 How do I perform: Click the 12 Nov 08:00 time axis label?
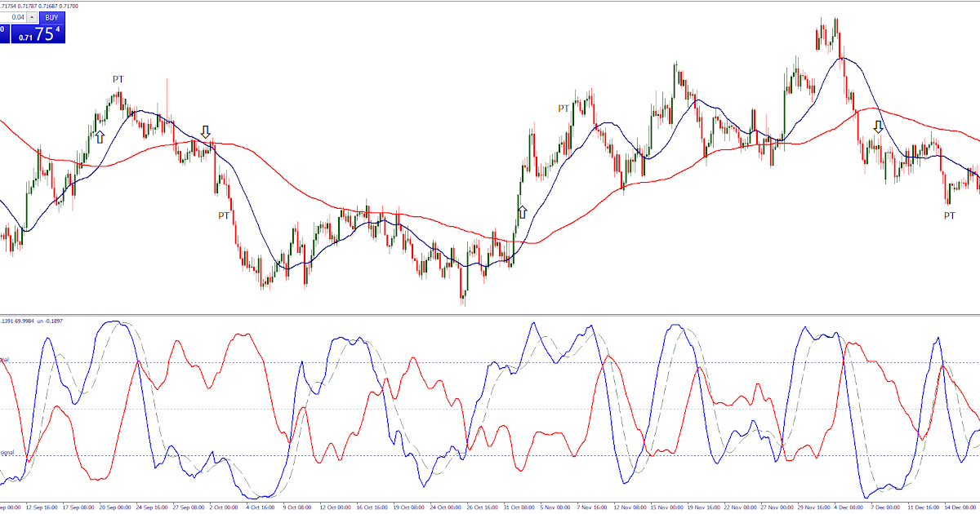[630, 507]
